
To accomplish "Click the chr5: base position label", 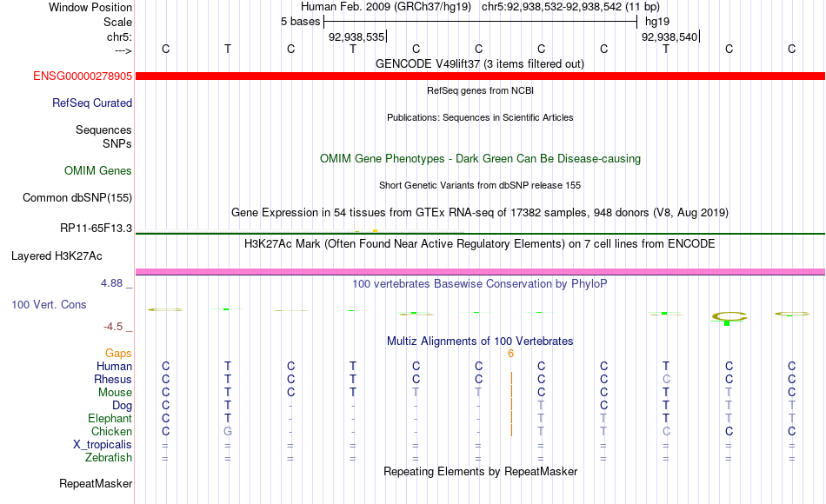I will tap(119, 36).
